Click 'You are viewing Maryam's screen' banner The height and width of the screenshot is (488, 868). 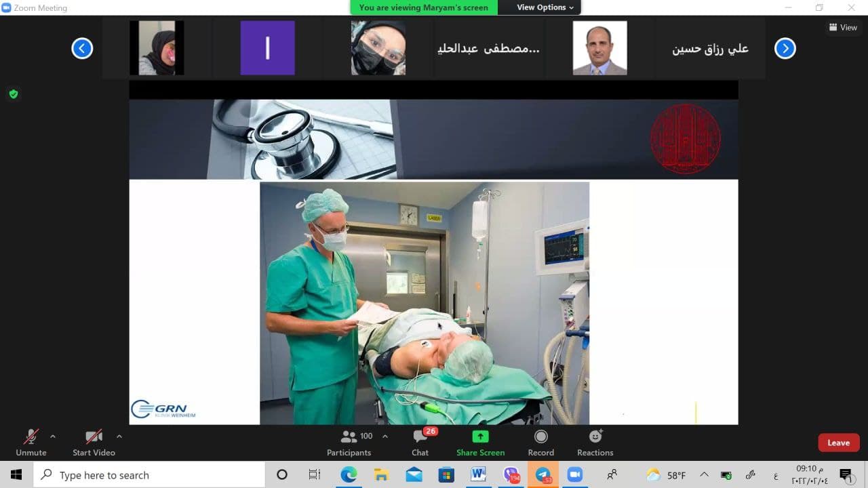tap(423, 7)
